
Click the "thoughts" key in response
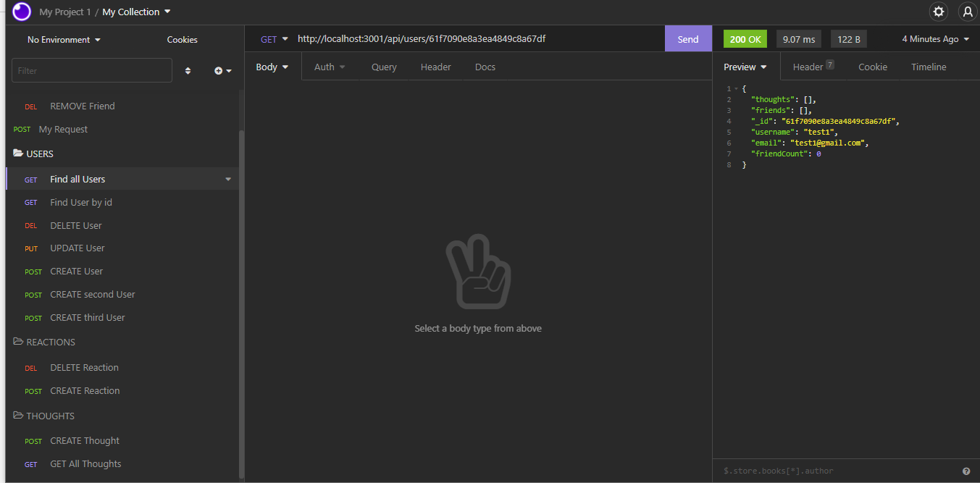point(771,100)
